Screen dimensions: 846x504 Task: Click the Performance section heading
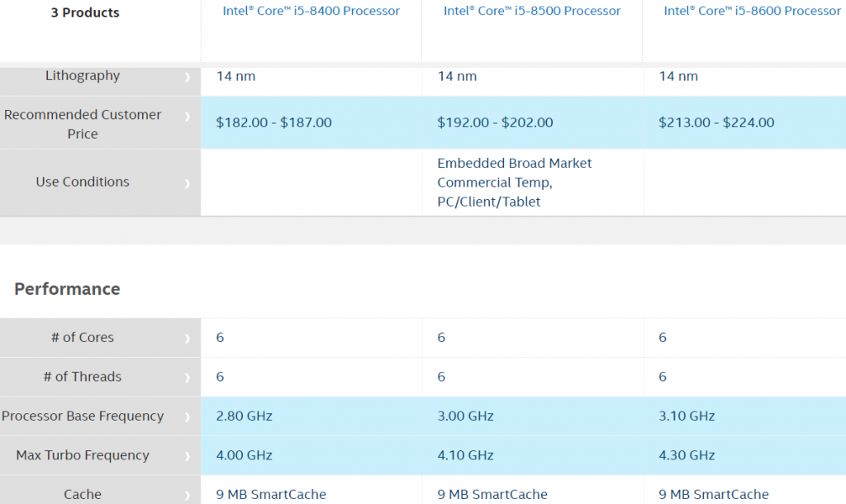coord(67,289)
